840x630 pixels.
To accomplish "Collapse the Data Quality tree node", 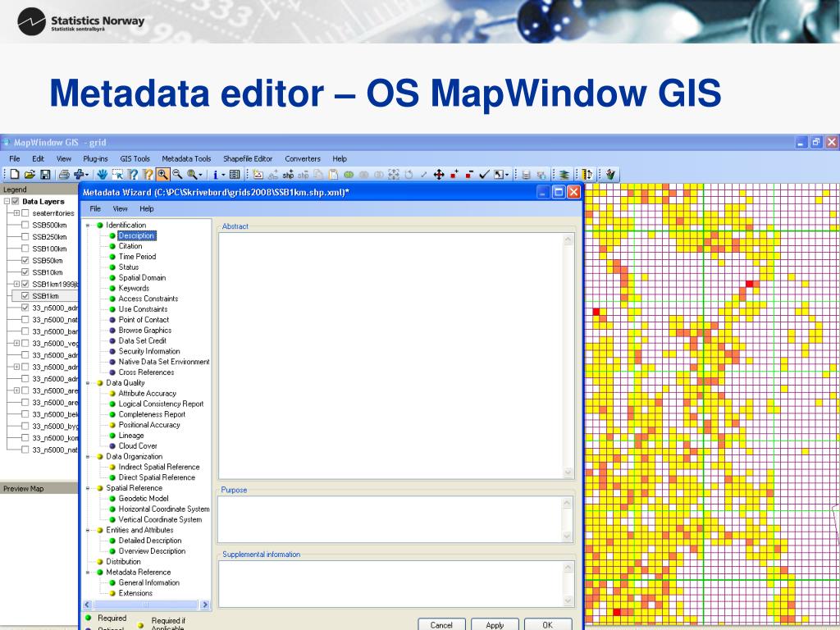I will (88, 383).
